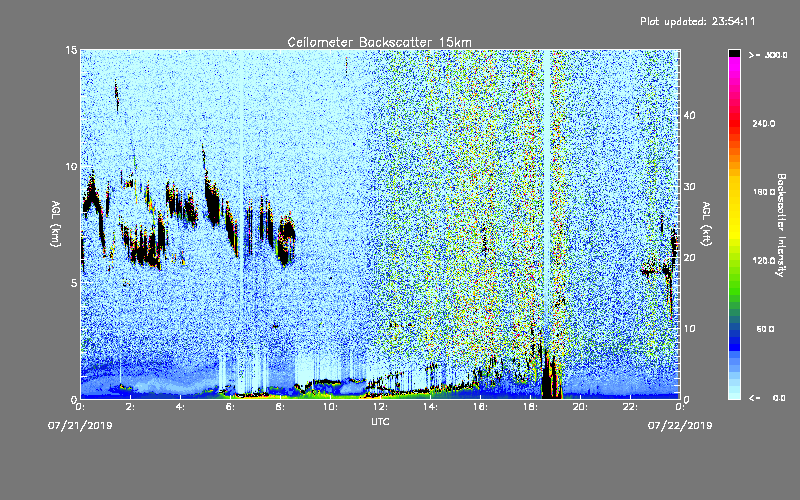Select the 'Backscatter Intensity' colorbar label
800x500 pixels.
(781, 225)
